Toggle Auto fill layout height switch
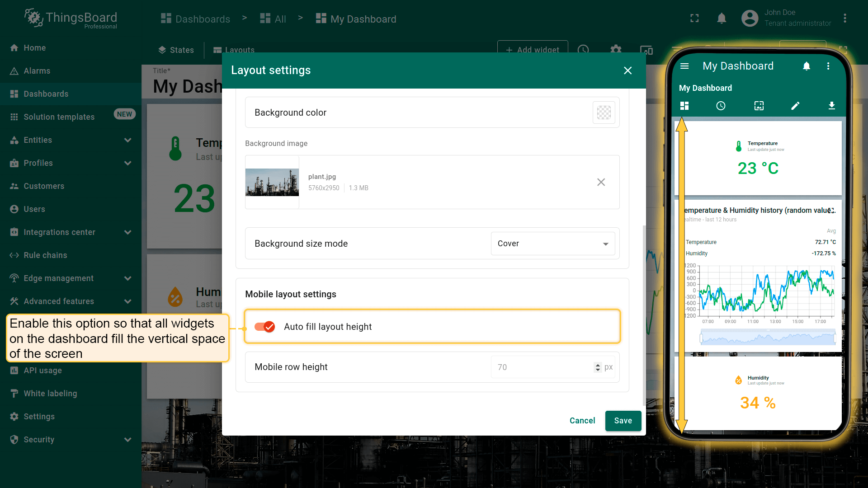The width and height of the screenshot is (868, 488). (x=265, y=327)
